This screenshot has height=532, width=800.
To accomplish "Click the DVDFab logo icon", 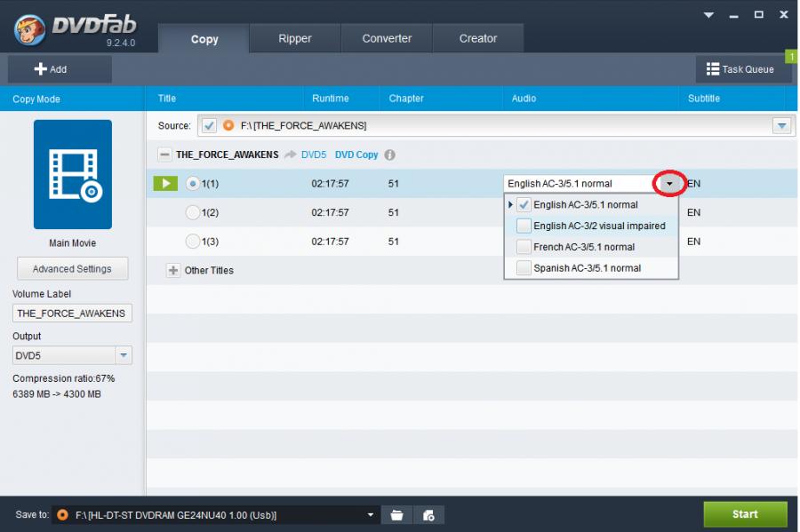I will pyautogui.click(x=29, y=29).
